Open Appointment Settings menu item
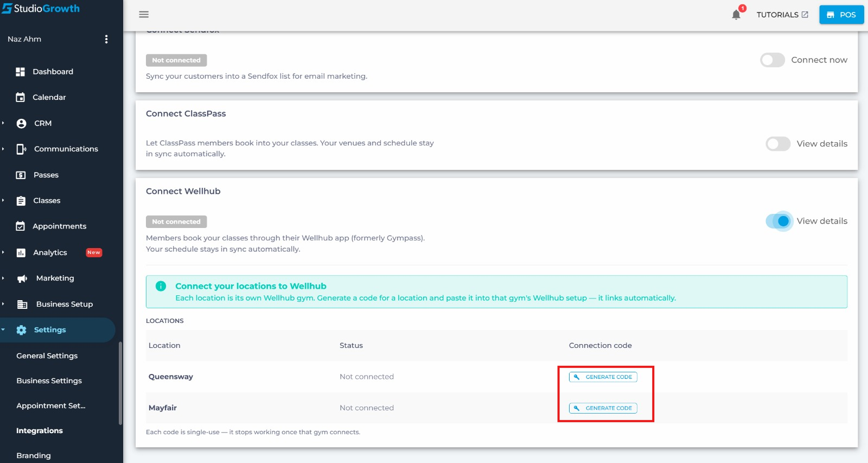This screenshot has height=463, width=868. [51, 405]
